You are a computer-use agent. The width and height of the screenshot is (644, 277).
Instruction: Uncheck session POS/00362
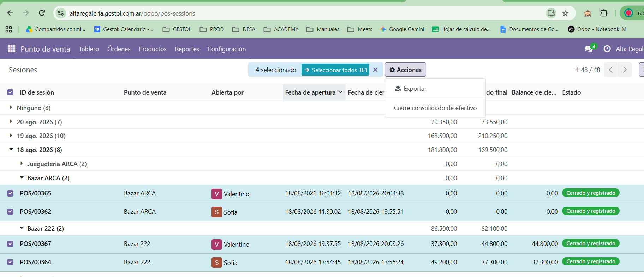point(10,212)
